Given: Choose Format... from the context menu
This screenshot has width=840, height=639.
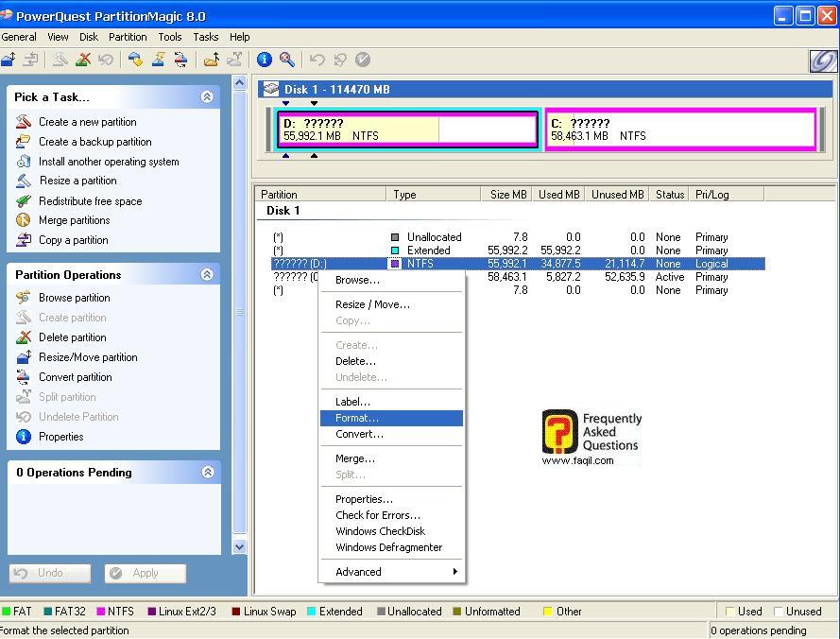Looking at the screenshot, I should click(357, 418).
